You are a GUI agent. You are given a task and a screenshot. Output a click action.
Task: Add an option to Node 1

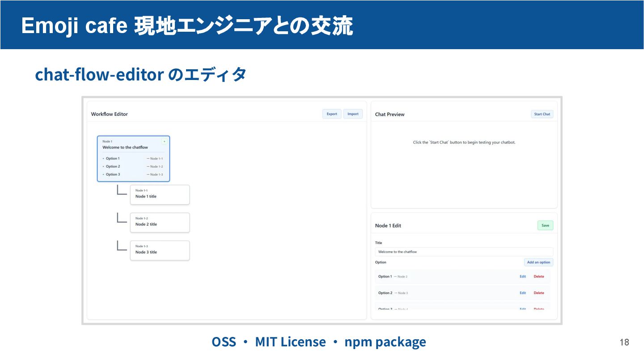tap(538, 262)
